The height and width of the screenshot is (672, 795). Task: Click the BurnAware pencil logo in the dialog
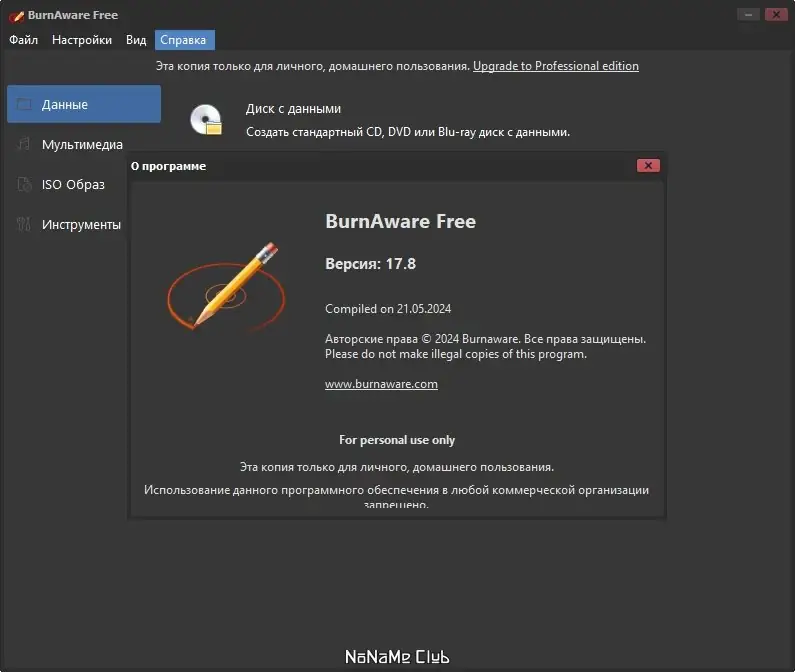click(x=226, y=286)
